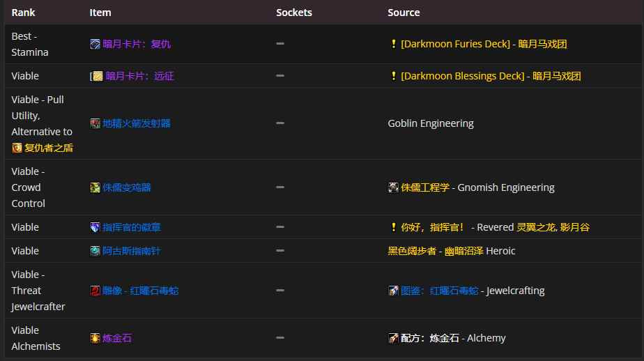Image resolution: width=644 pixels, height=361 pixels.
Task: Open the 你好，指挥官！ quest link
Action: coord(433,227)
